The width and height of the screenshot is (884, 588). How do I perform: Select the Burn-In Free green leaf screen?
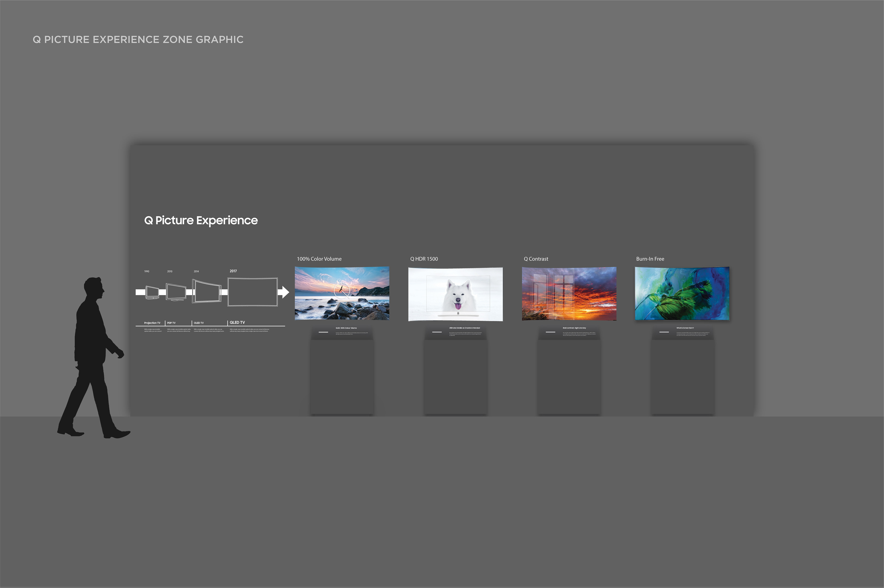coord(682,294)
